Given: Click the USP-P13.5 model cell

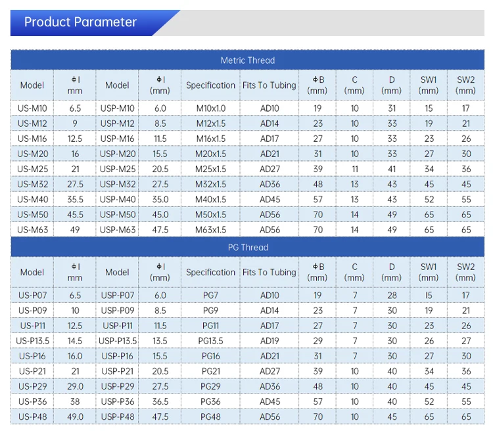Looking at the screenshot, I should 117,341.
